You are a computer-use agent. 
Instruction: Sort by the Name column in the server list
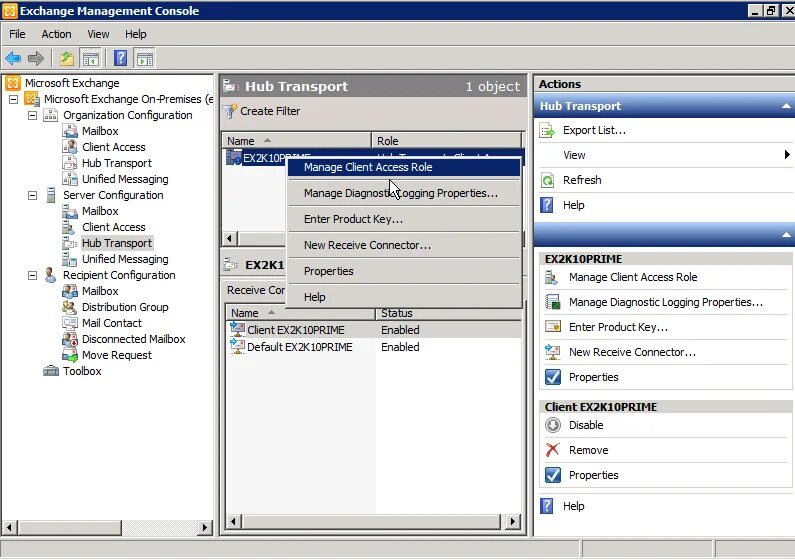[x=297, y=141]
